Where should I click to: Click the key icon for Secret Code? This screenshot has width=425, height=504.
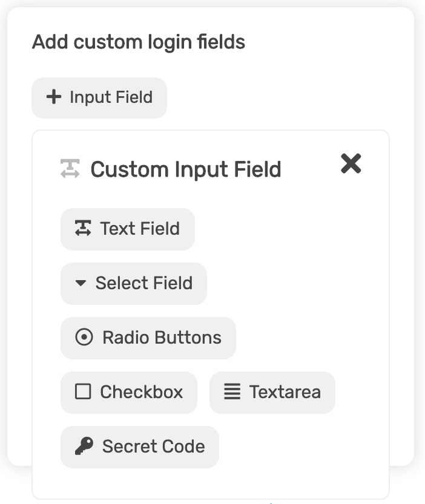point(84,446)
